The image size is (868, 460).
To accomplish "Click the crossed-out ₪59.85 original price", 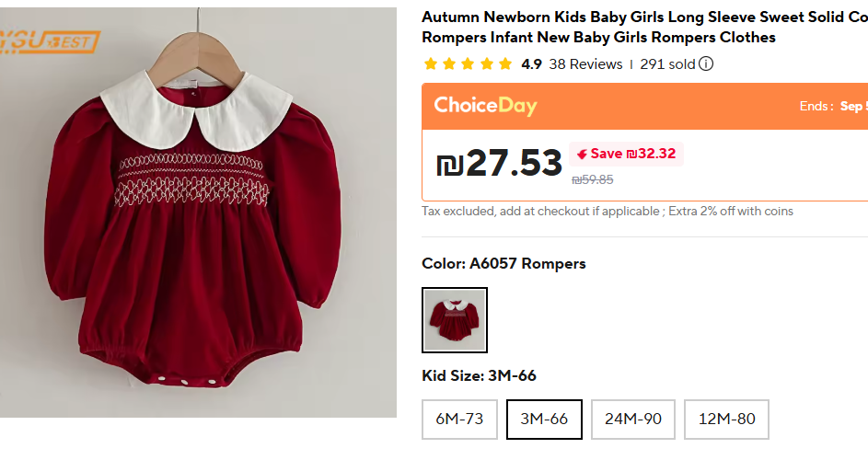I will (592, 180).
